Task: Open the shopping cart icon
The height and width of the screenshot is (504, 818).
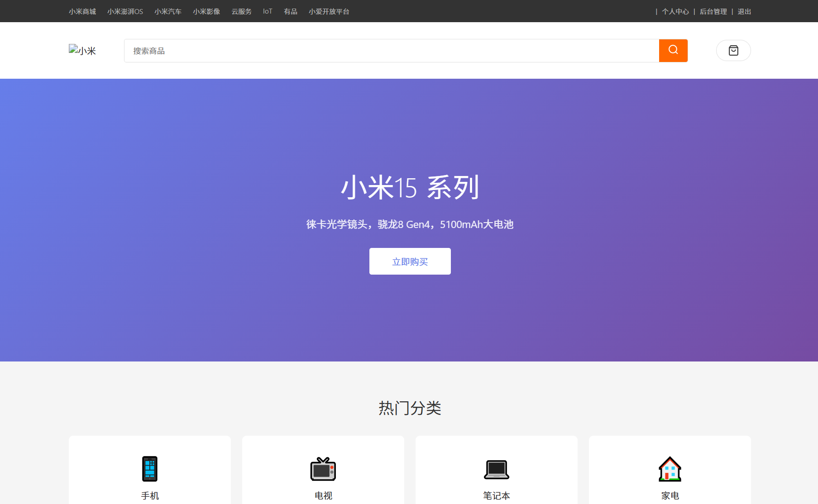Action: coord(733,50)
